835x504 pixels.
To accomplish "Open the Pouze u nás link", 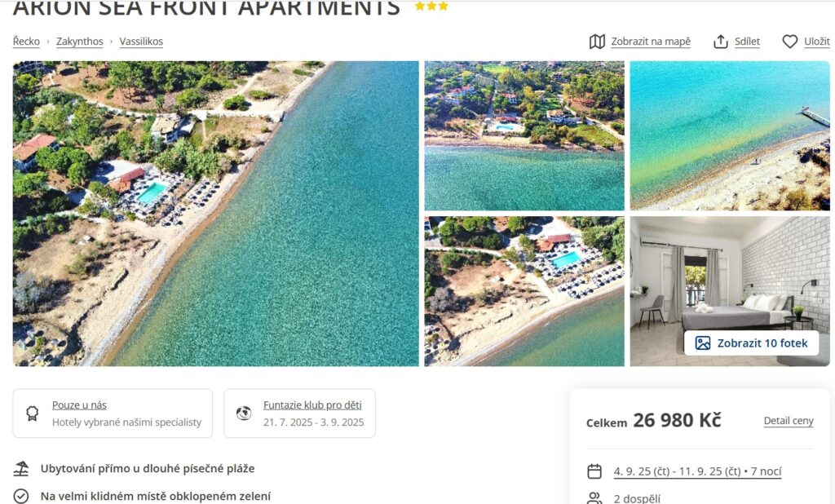I will (79, 405).
